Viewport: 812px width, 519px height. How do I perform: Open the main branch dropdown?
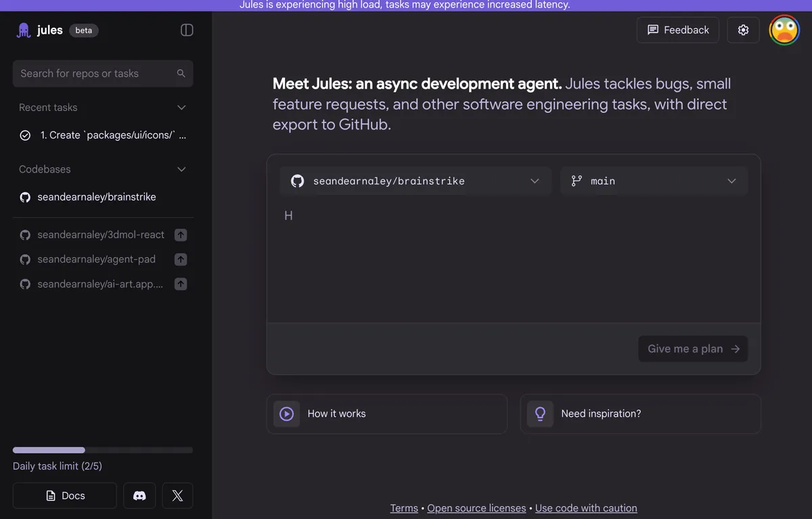(x=654, y=181)
